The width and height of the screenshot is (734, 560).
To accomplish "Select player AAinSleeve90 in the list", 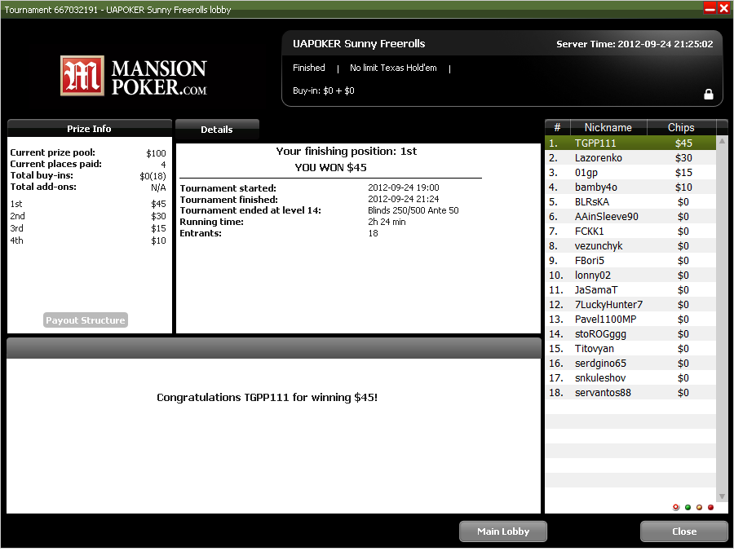I will tap(630, 216).
